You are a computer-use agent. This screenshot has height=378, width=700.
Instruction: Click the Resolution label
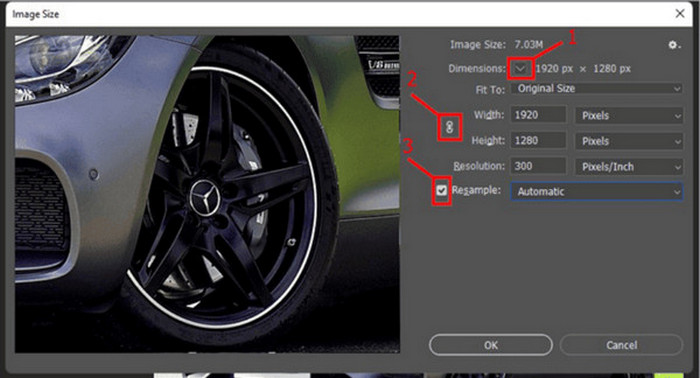tap(479, 166)
